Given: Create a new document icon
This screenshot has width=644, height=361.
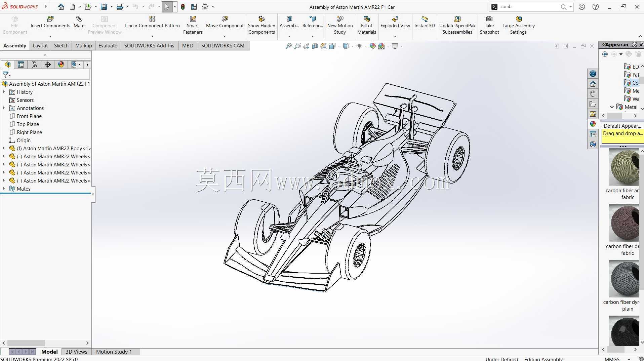Looking at the screenshot, I should tap(72, 7).
